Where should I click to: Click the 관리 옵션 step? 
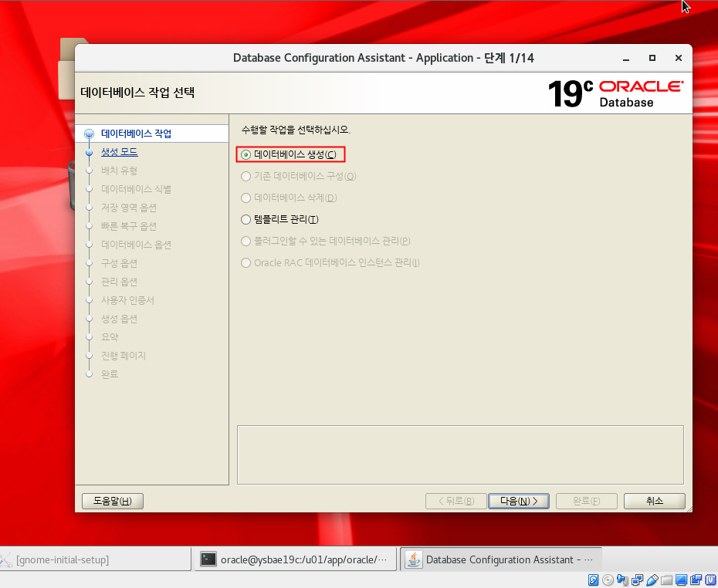[x=119, y=282]
